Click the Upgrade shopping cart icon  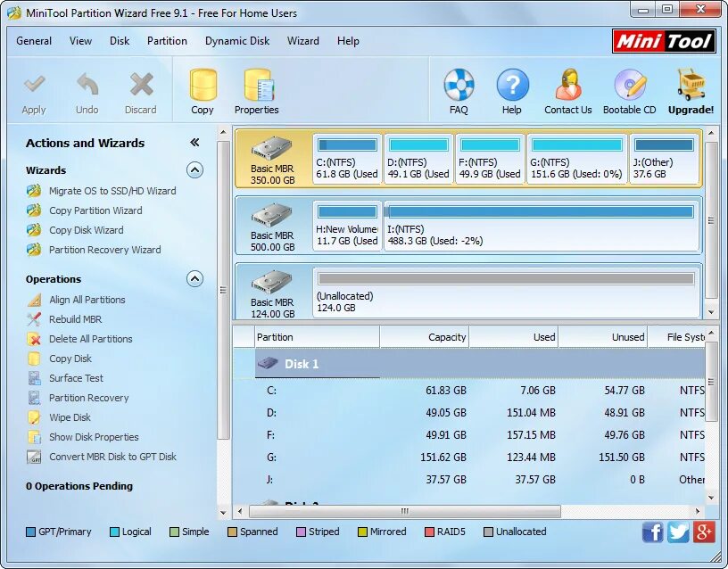[x=691, y=85]
